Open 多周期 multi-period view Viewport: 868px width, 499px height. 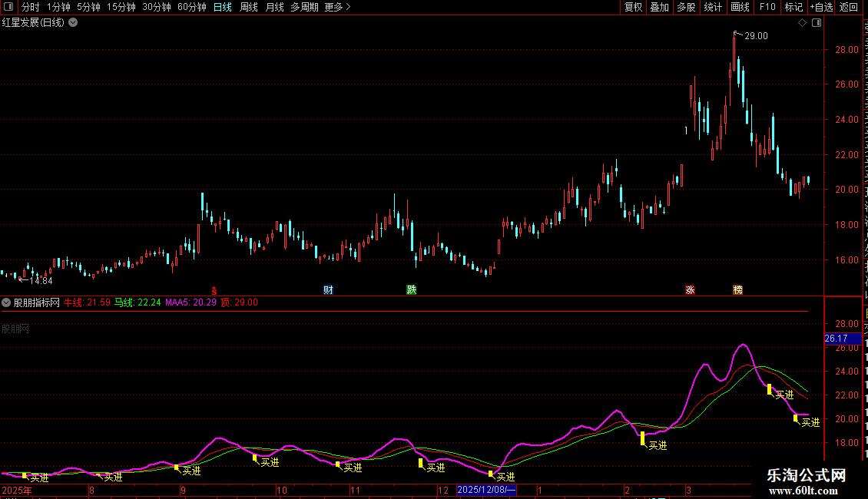(x=304, y=7)
